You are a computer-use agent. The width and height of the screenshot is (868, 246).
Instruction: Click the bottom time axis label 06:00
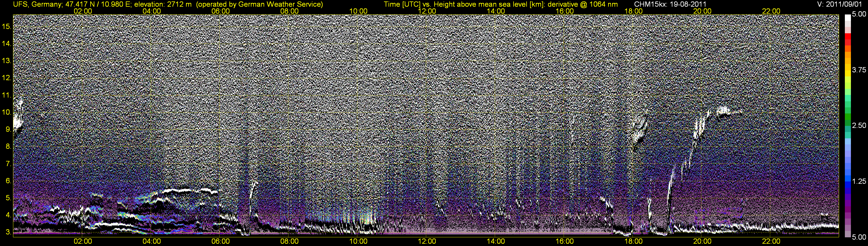click(221, 241)
